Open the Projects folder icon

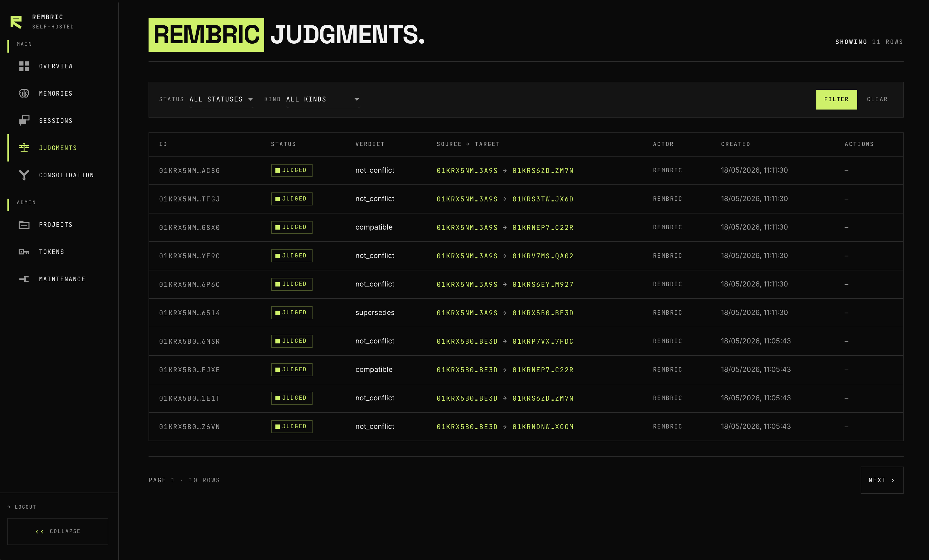(x=24, y=225)
